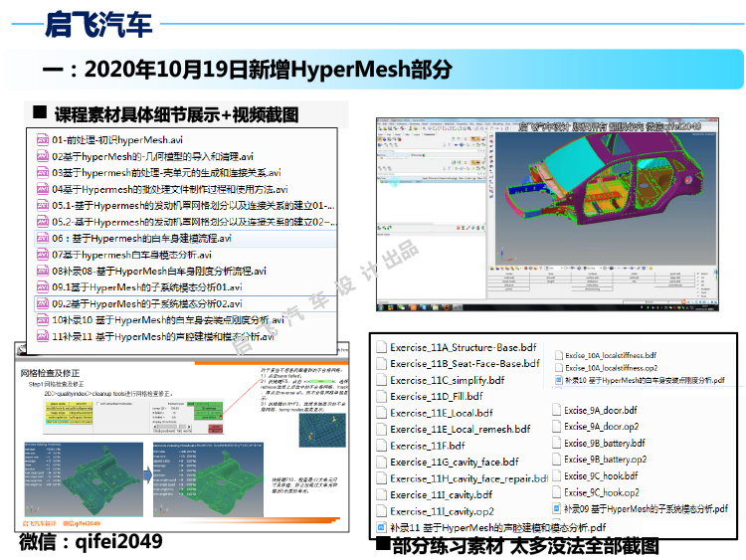
Task: Select Exercise_11D_Fill.bdf
Action: [437, 396]
